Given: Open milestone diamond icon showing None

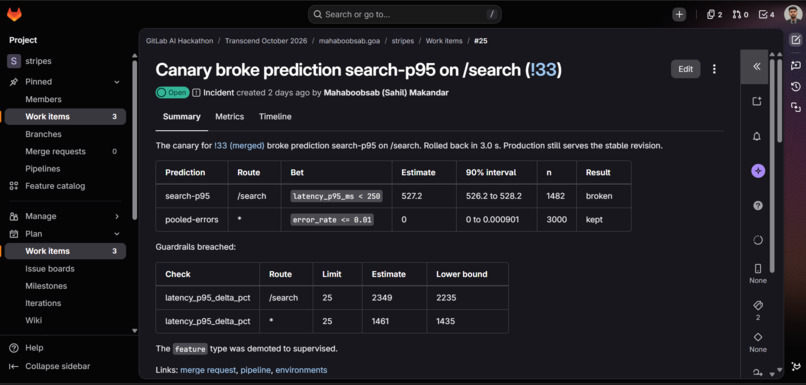Looking at the screenshot, I should click(758, 342).
